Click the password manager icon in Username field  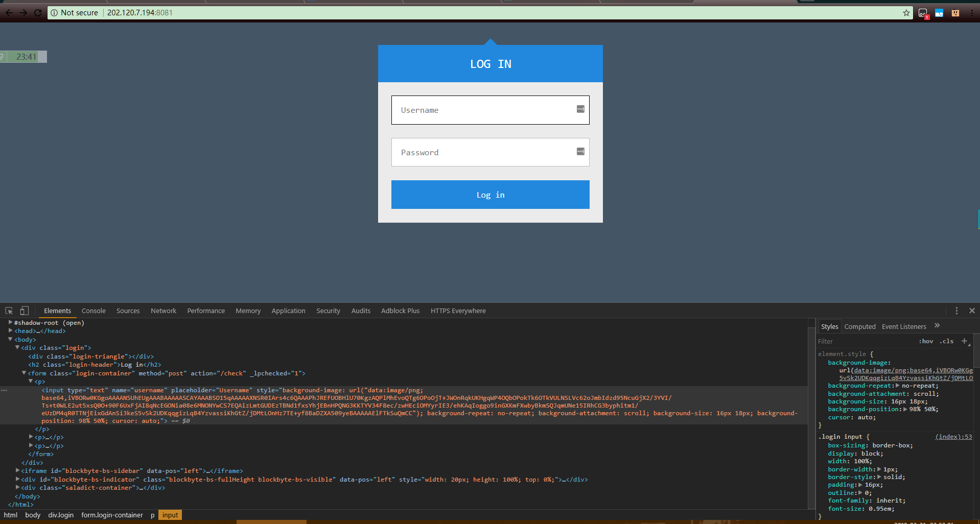pyautogui.click(x=580, y=109)
